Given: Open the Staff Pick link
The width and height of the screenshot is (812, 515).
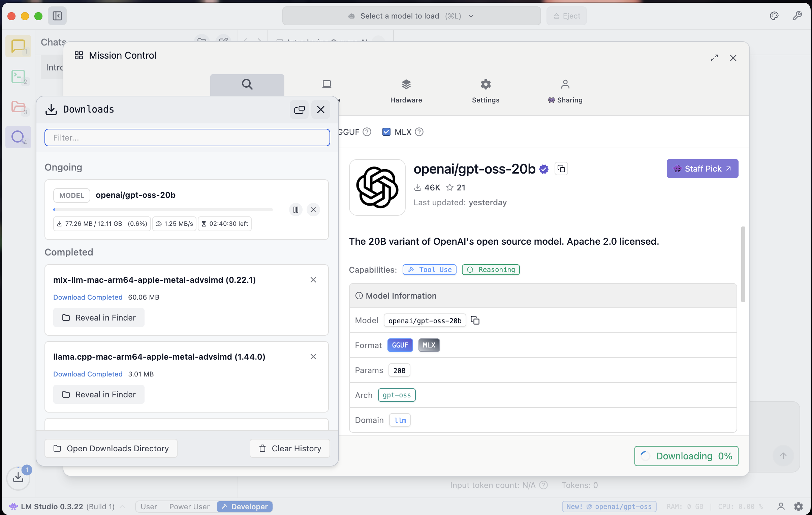Looking at the screenshot, I should (702, 169).
